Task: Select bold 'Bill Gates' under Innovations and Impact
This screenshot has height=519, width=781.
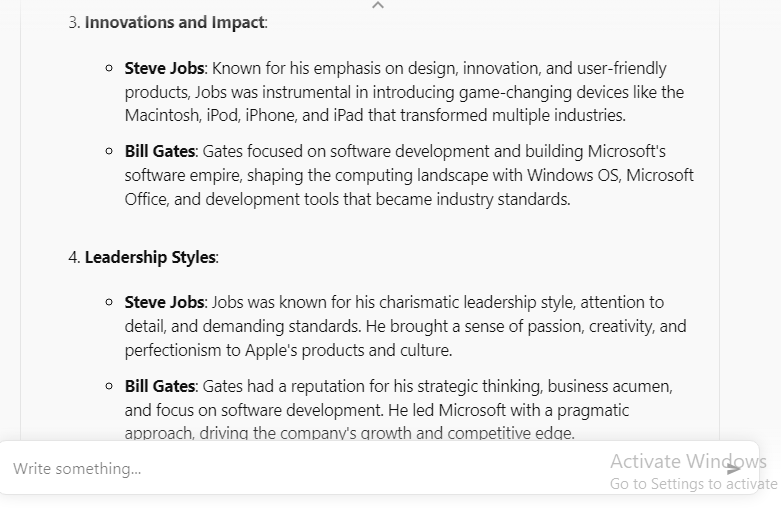Action: click(160, 151)
